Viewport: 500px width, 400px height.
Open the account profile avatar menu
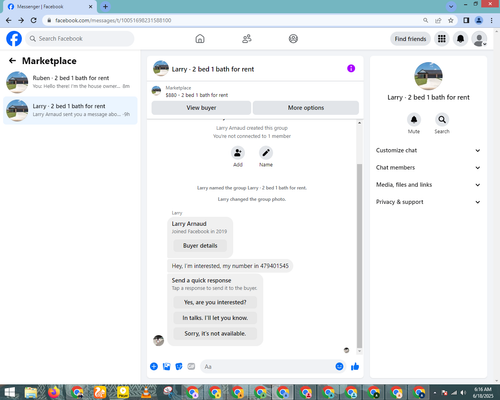point(479,39)
